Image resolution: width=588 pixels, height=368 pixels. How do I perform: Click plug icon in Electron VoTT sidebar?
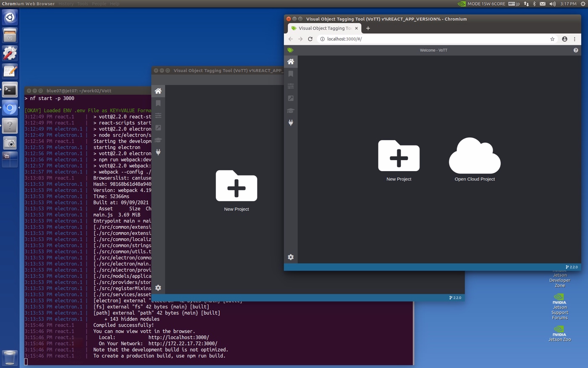[158, 152]
